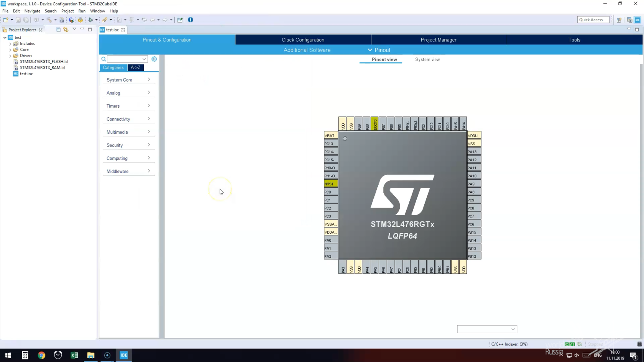Open the Window menu

click(x=97, y=11)
